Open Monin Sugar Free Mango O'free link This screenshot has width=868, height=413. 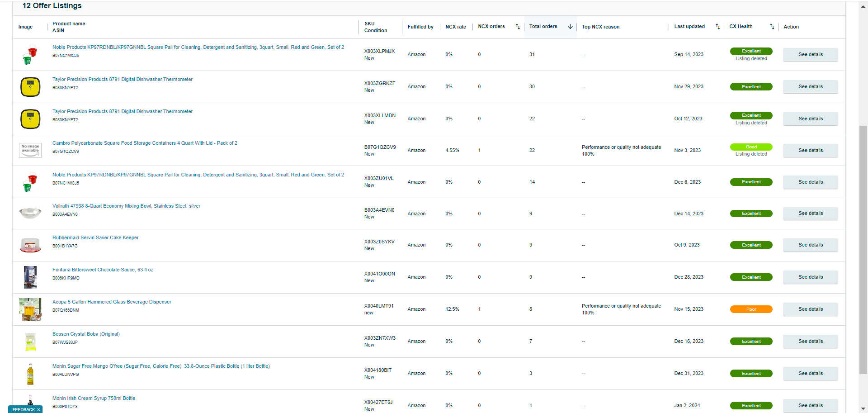[x=161, y=366]
